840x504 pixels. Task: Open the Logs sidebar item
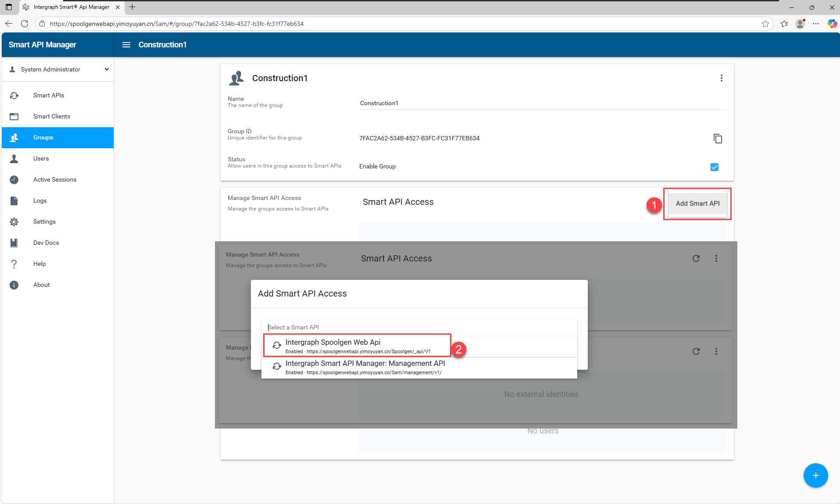(40, 201)
